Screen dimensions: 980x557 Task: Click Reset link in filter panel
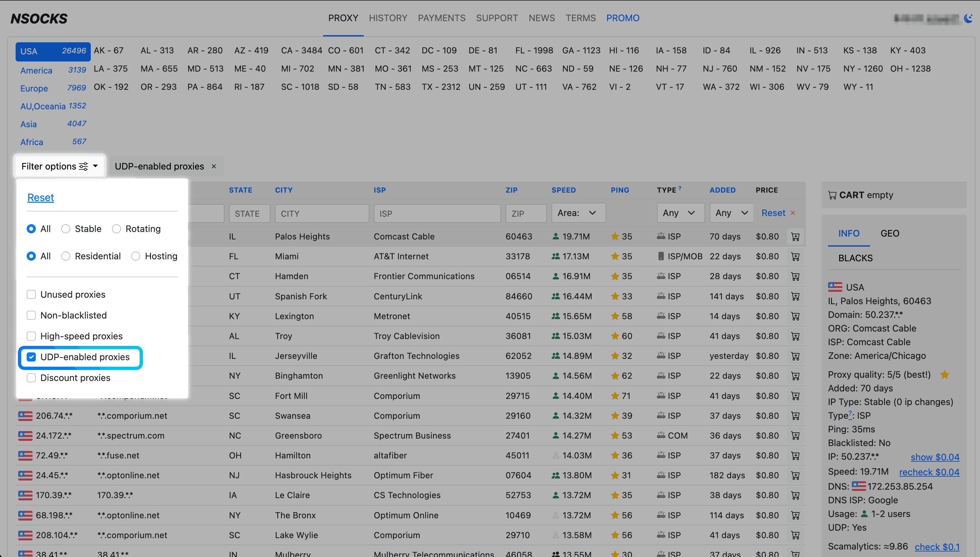tap(41, 197)
